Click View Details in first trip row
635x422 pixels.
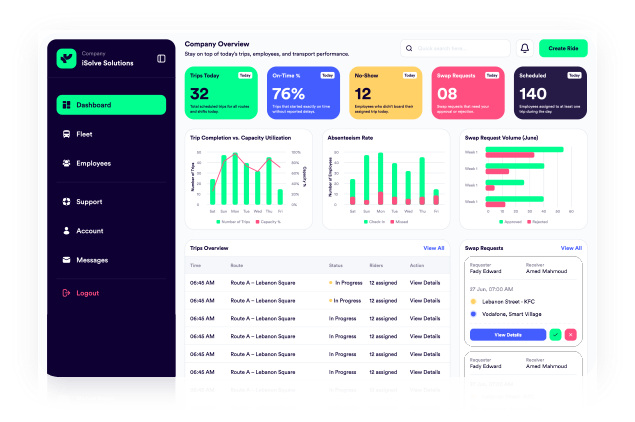[426, 283]
